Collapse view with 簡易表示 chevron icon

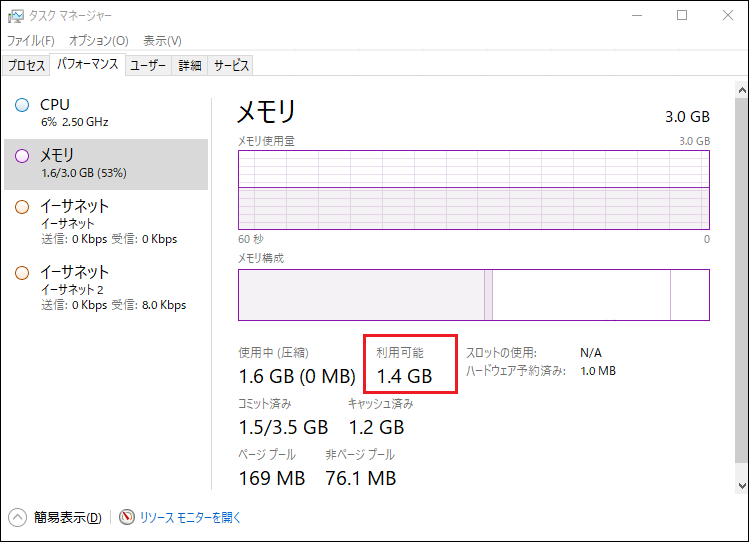[17, 517]
